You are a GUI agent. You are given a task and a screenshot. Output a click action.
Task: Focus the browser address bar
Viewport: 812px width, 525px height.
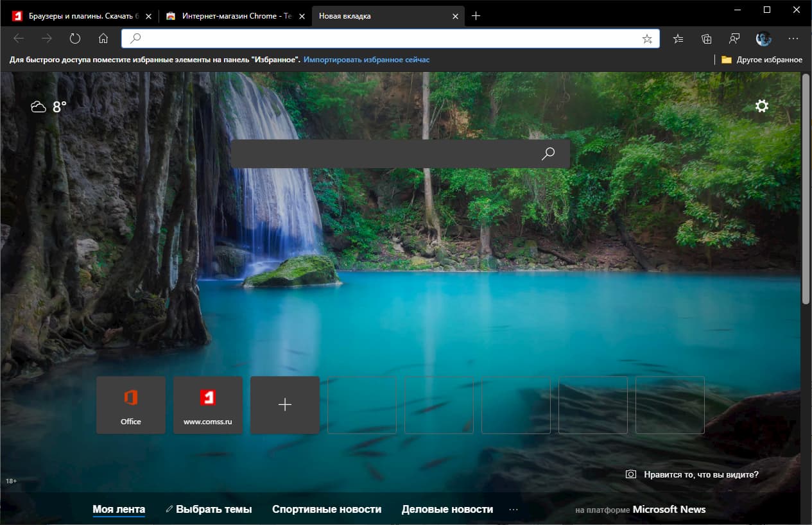[x=390, y=39]
